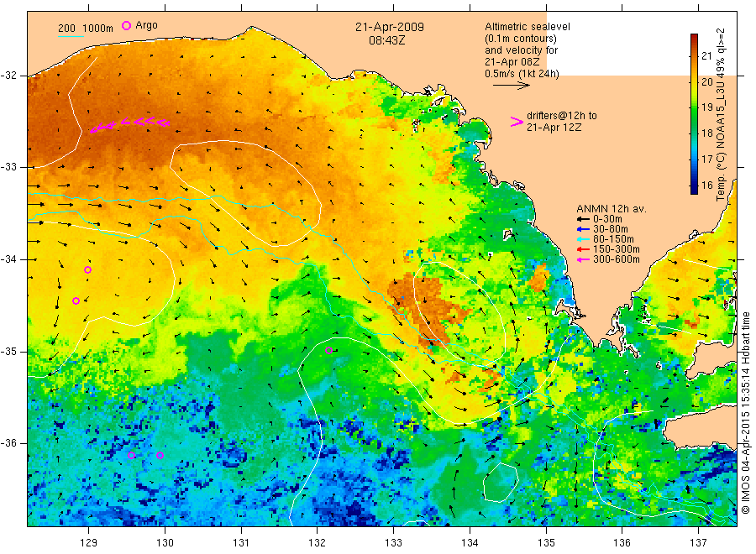Click the '200 1000m' isobath label
Viewport: 756px width, 554px height.
[86, 29]
